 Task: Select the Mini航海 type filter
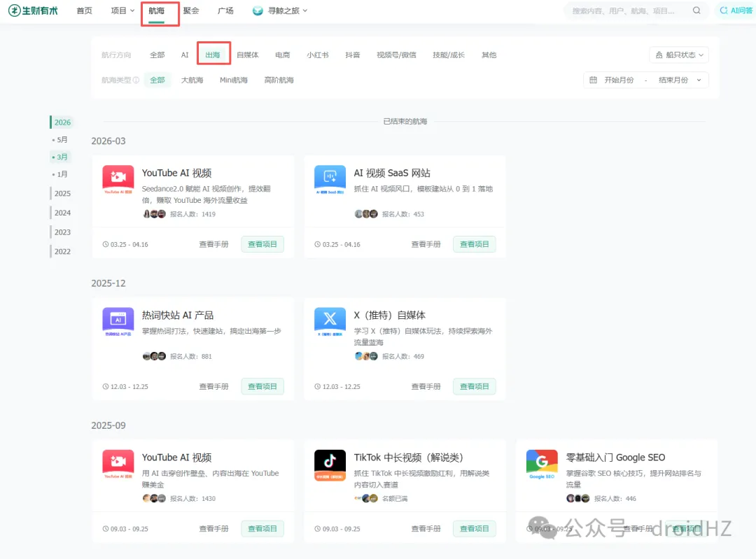234,80
